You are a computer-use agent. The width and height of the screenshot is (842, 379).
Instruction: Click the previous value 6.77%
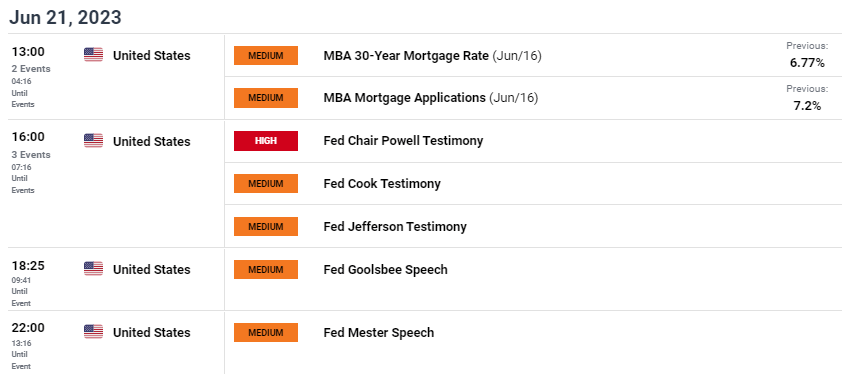807,63
